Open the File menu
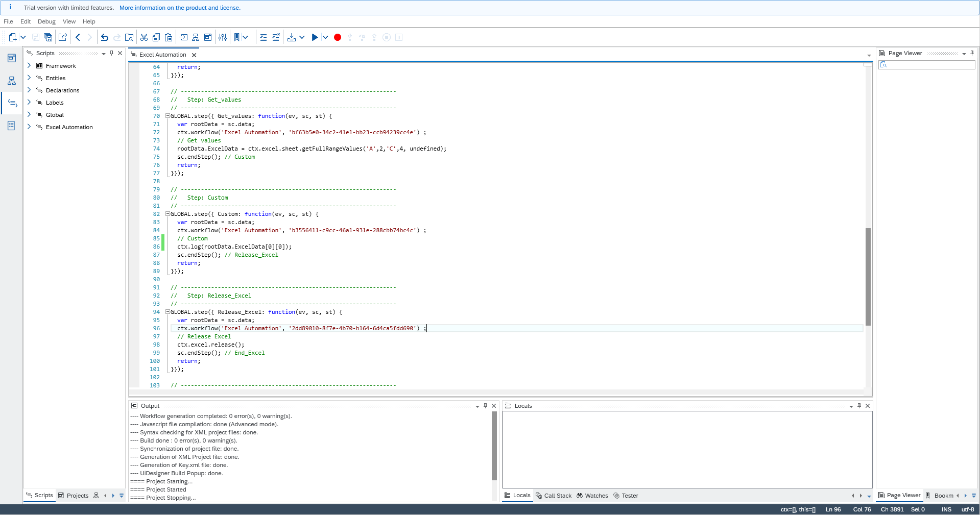Viewport: 980px width, 515px height. 8,21
